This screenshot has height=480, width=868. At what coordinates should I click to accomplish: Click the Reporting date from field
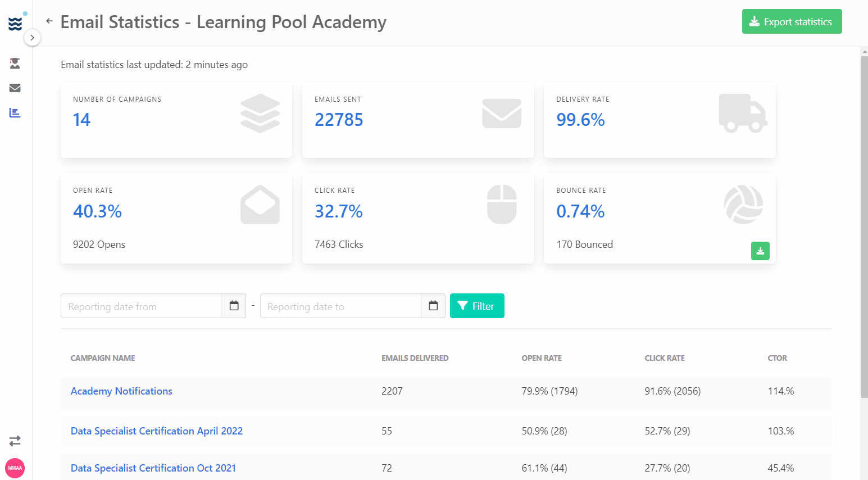142,306
